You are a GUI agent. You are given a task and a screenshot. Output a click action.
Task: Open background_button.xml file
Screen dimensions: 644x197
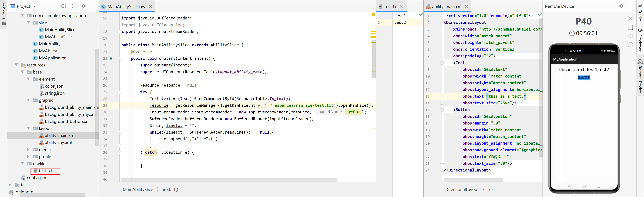pyautogui.click(x=67, y=121)
